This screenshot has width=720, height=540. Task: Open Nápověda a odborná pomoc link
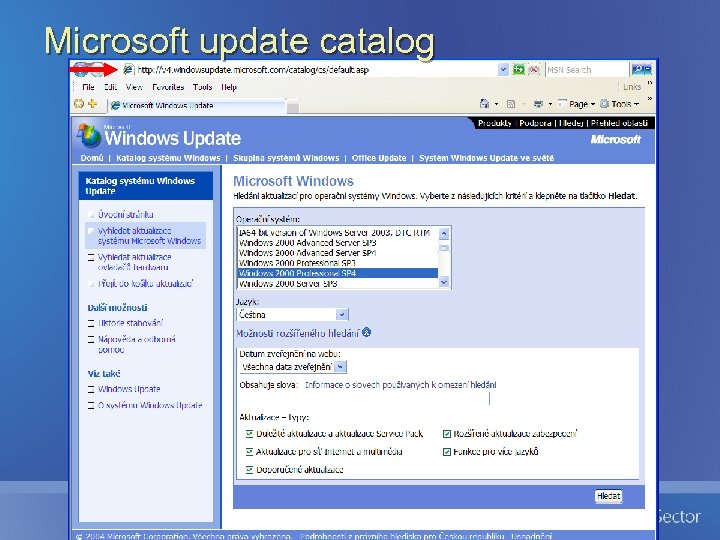coord(137,344)
